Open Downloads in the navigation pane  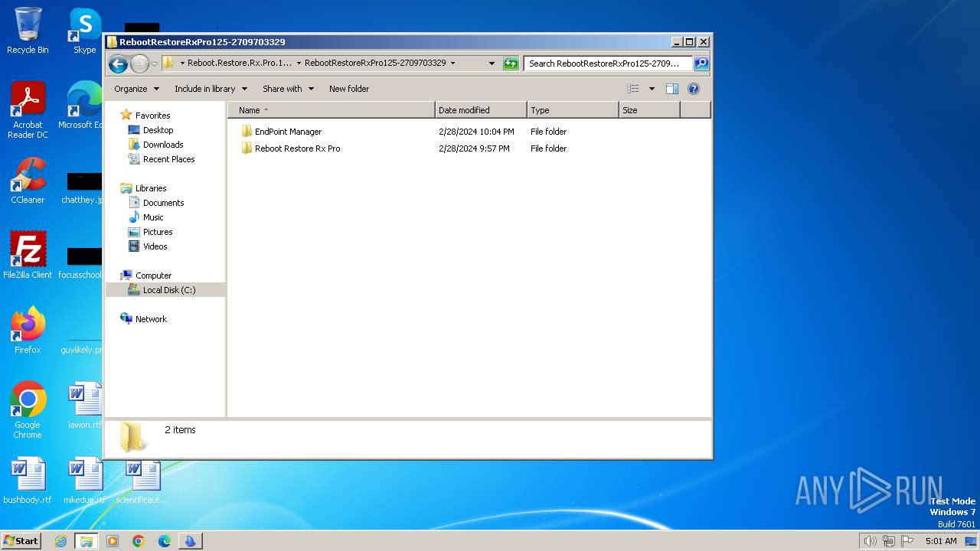[163, 145]
